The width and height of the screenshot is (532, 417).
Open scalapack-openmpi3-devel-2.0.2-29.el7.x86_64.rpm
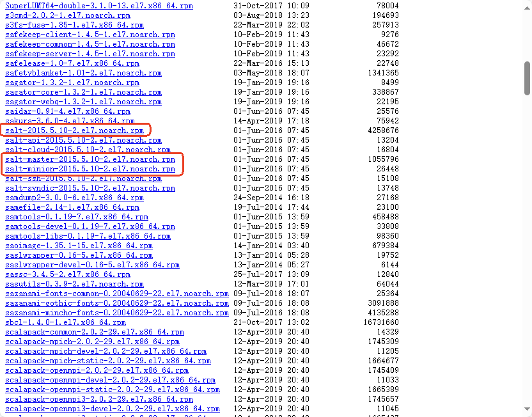113,408
